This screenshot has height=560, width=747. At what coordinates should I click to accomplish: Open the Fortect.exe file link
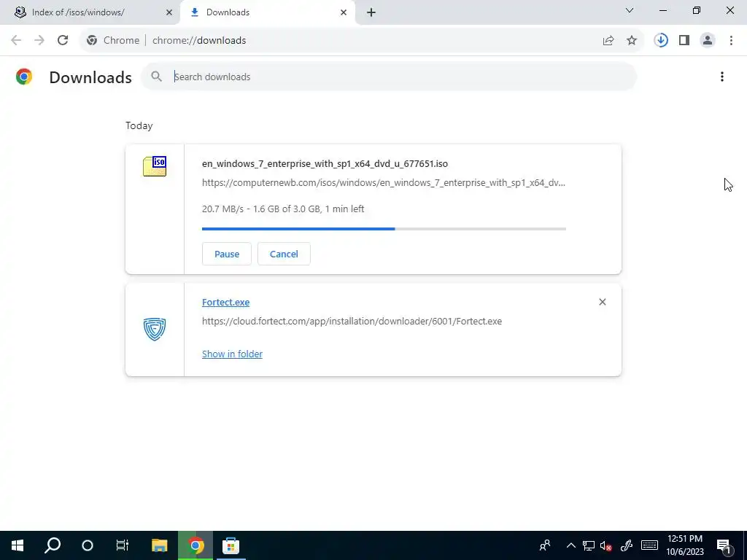(226, 303)
